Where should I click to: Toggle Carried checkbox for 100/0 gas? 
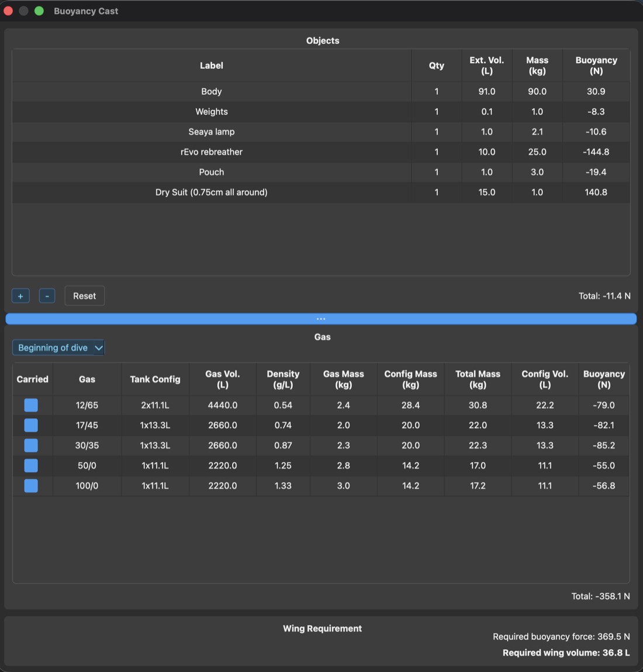click(x=31, y=485)
